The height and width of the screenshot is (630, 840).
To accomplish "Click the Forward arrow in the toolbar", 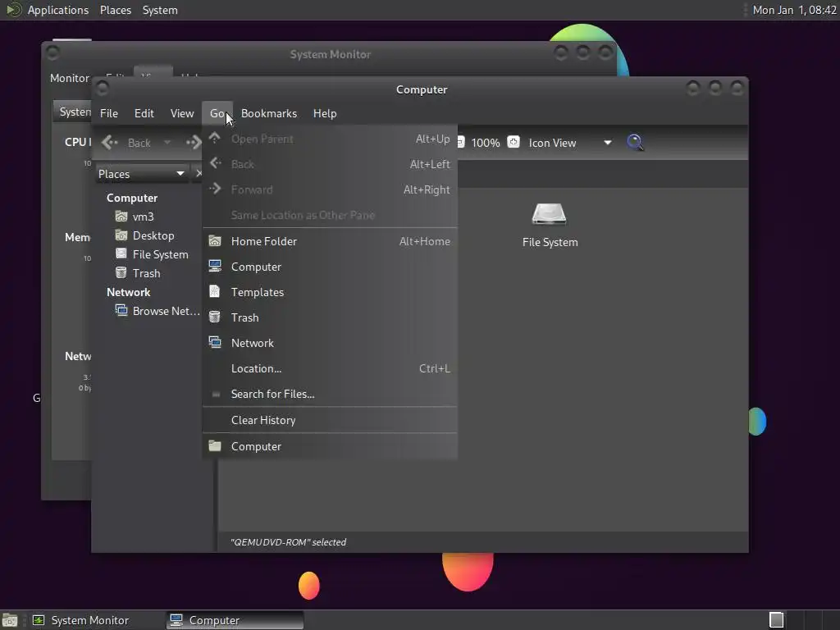I will 194,143.
